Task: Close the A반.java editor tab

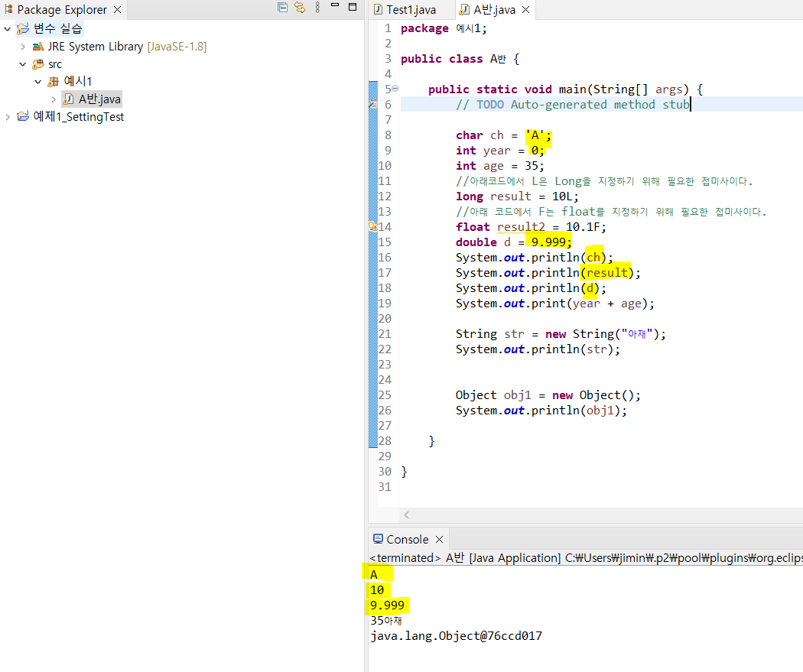Action: click(x=525, y=10)
